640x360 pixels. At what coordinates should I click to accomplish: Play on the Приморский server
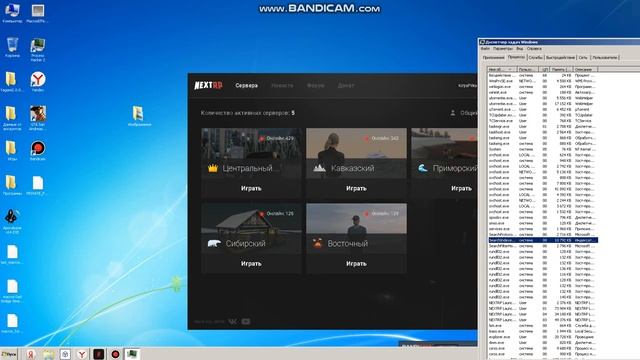[461, 188]
